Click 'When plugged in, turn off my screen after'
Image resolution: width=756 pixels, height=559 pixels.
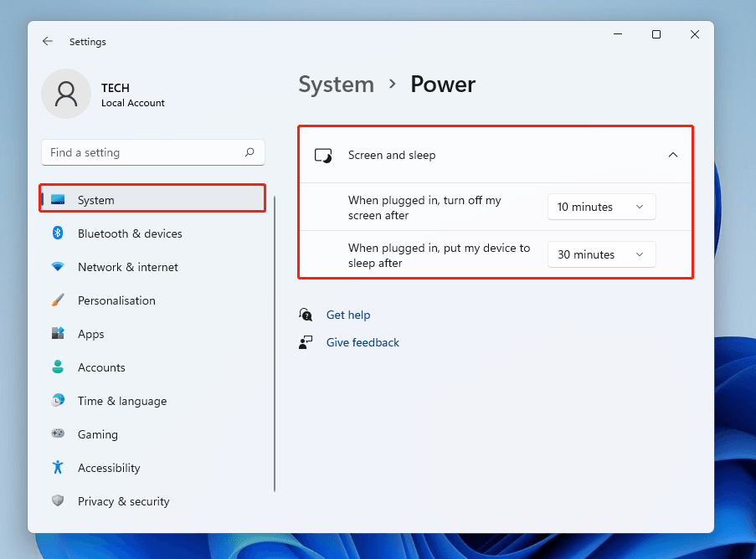coord(424,208)
